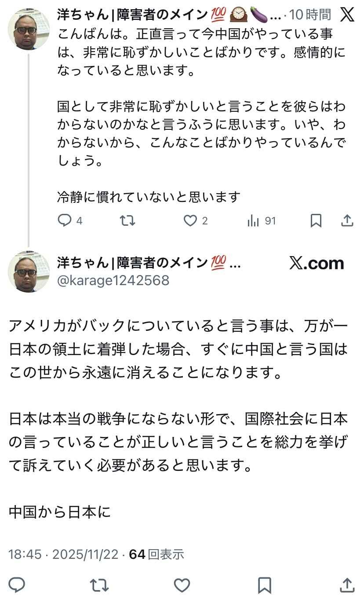Image resolution: width=364 pixels, height=598 pixels.
Task: Share the bottom tweet
Action: coord(347,586)
